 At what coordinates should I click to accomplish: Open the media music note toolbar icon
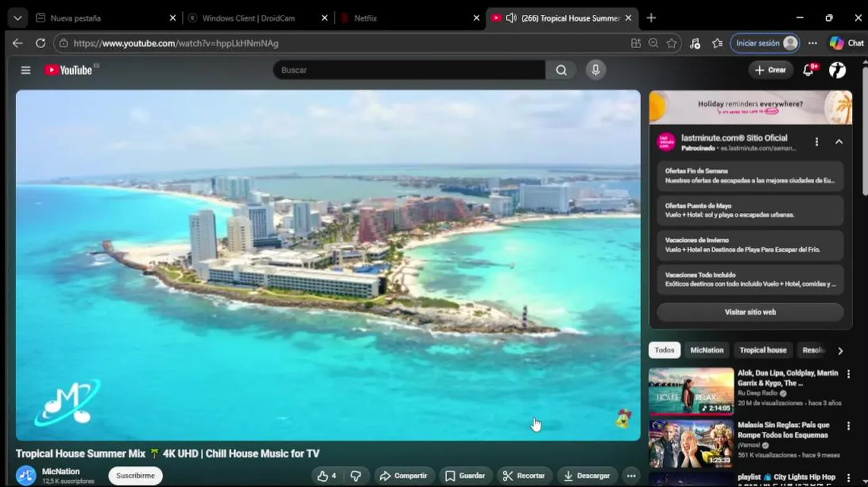695,43
